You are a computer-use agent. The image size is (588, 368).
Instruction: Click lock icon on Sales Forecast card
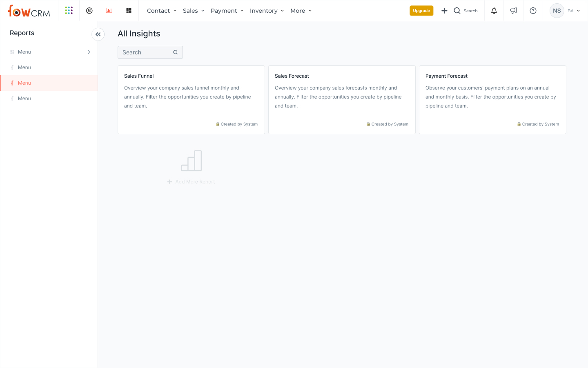[x=368, y=124]
